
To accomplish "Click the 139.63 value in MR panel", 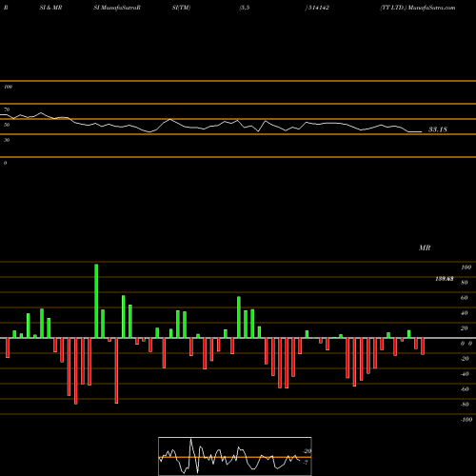I will click(445, 279).
